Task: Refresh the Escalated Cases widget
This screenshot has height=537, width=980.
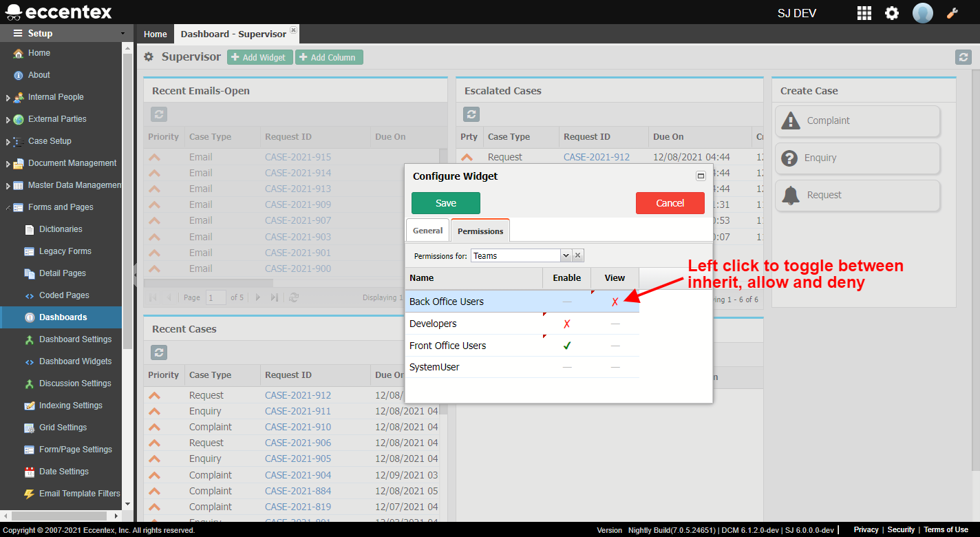Action: pos(471,115)
